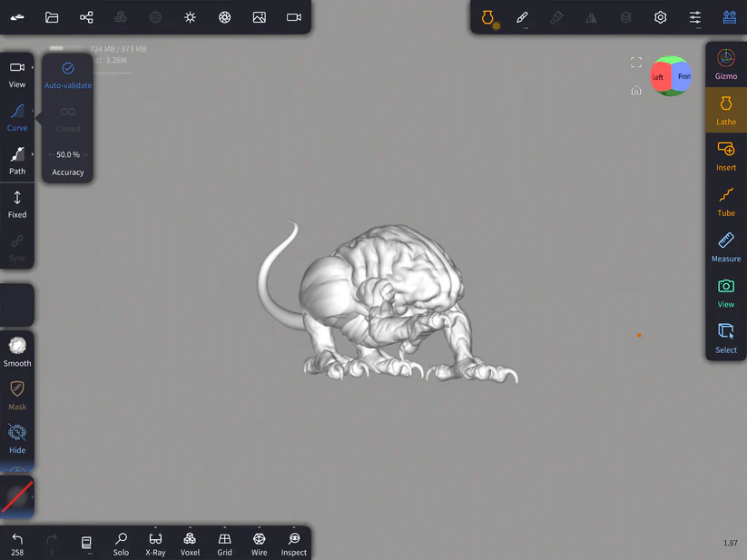This screenshot has height=560, width=747.
Task: Click the Smooth brush shortcut
Action: click(17, 352)
